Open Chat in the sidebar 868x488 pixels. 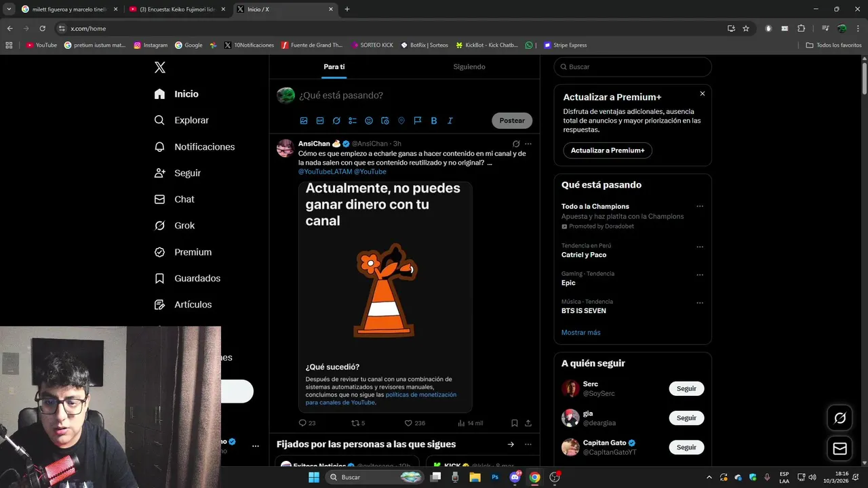pyautogui.click(x=174, y=199)
